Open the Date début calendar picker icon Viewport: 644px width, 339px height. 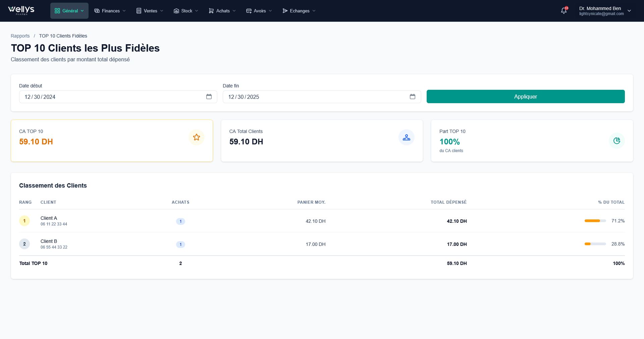[x=209, y=97]
